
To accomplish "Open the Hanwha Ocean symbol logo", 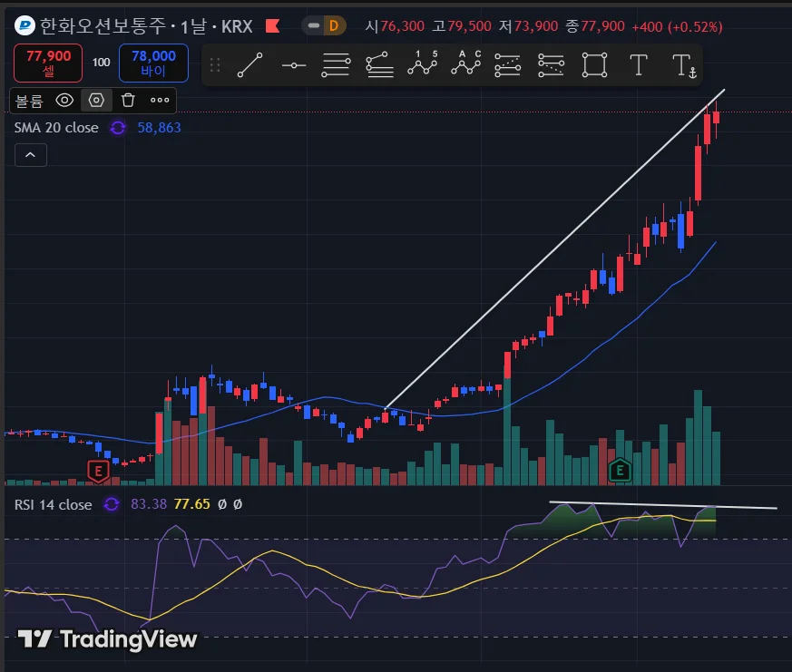I will pos(24,25).
